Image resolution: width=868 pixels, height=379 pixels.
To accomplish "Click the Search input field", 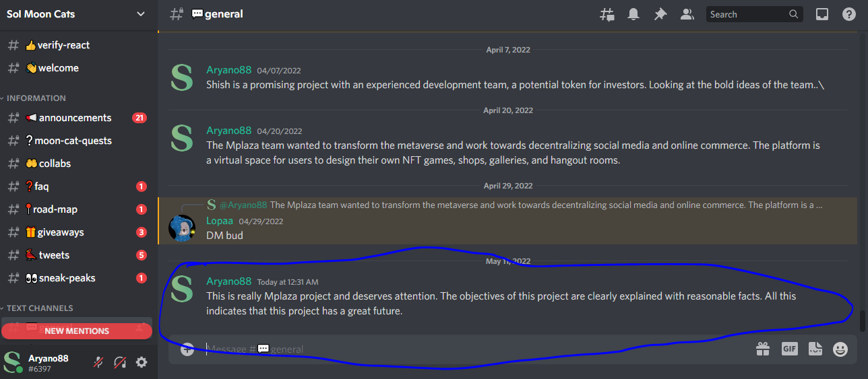I will (x=755, y=14).
